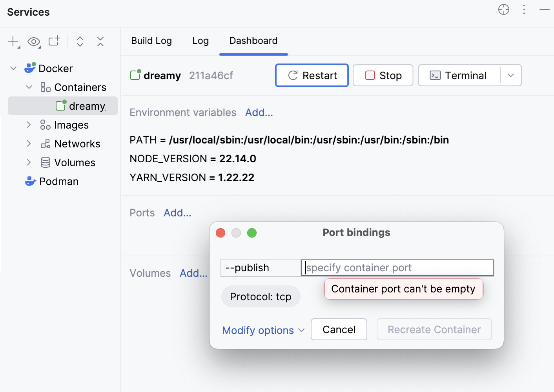This screenshot has width=554, height=392.
Task: Expand the Images tree node
Action: pos(28,125)
